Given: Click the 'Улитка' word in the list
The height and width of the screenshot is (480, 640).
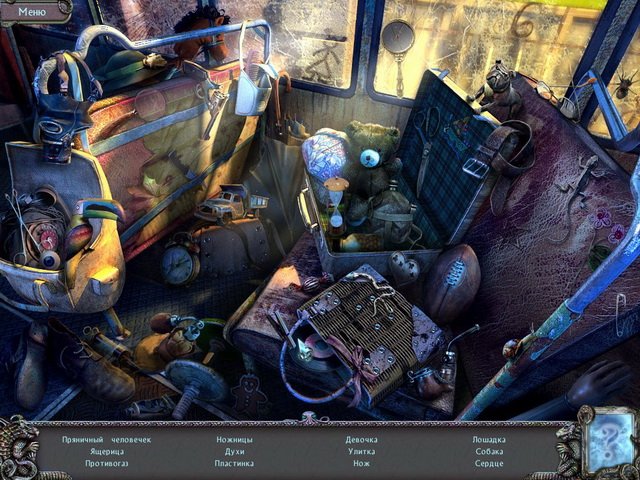Looking at the screenshot, I should click(361, 451).
